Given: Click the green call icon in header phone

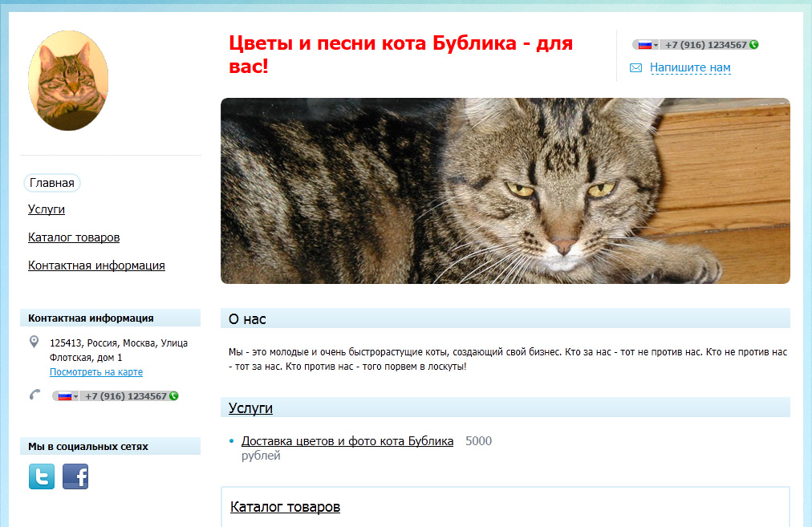Looking at the screenshot, I should [x=753, y=45].
